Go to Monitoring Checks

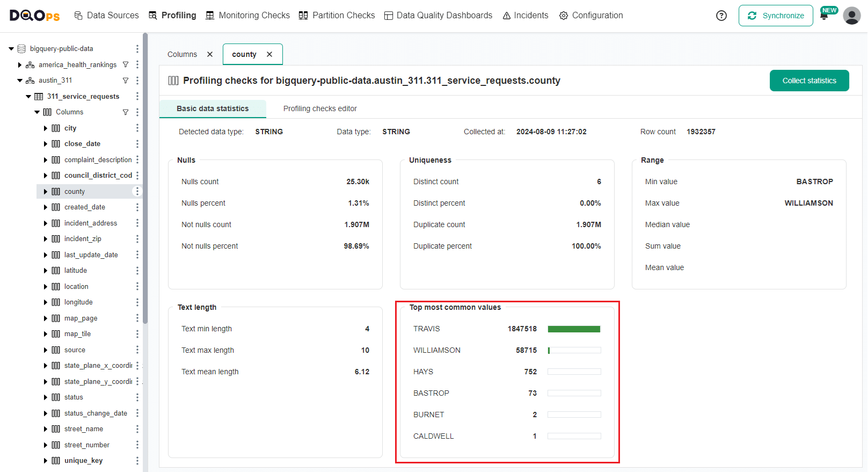[247, 16]
